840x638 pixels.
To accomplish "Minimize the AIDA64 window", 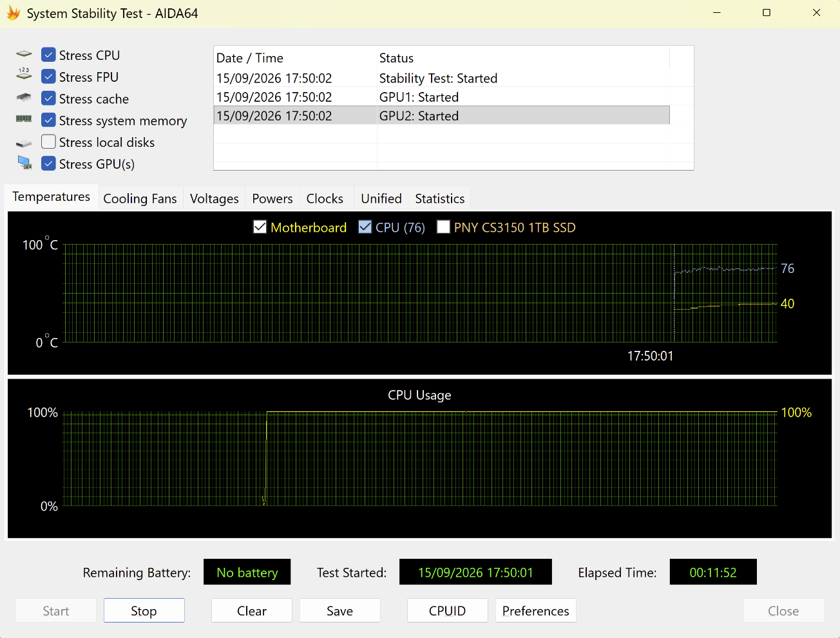I will click(717, 13).
